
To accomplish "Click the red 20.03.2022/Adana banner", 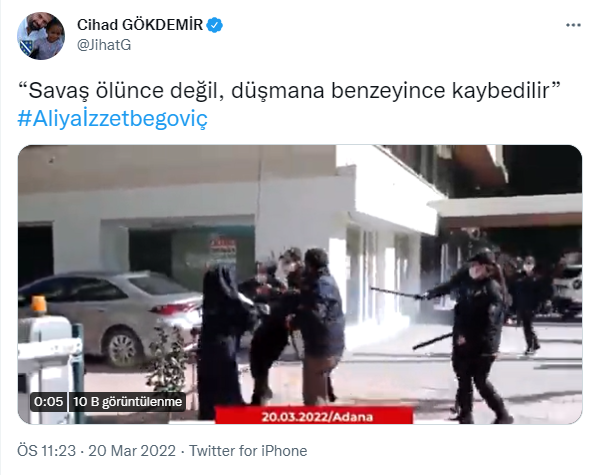I will coord(314,416).
